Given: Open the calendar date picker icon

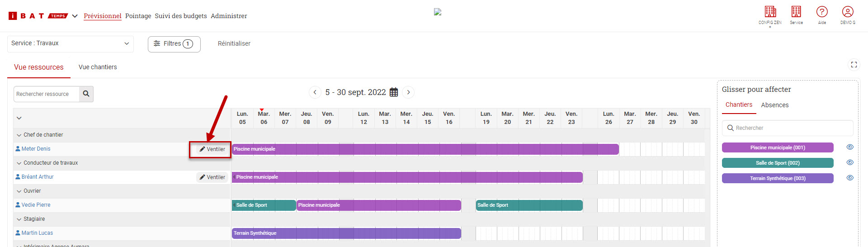Looking at the screenshot, I should click(394, 92).
